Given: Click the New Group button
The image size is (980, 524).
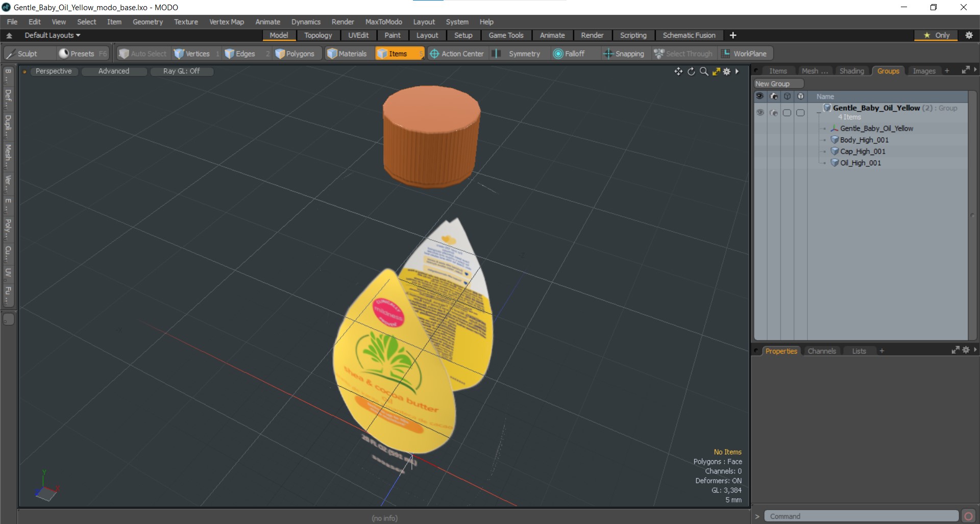Looking at the screenshot, I should pos(778,84).
